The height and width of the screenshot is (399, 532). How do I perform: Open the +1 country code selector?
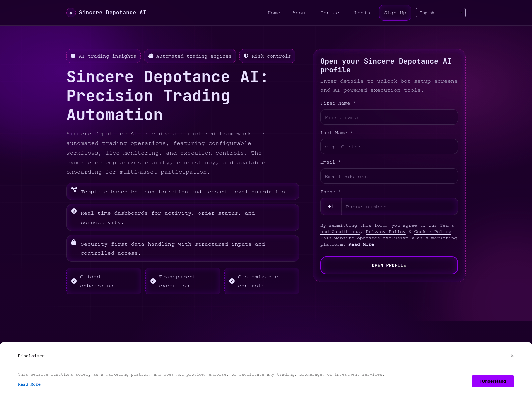[x=331, y=206]
